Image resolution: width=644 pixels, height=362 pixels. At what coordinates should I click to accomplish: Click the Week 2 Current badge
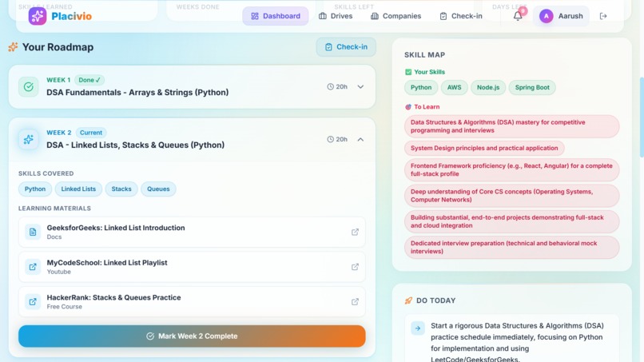(91, 133)
